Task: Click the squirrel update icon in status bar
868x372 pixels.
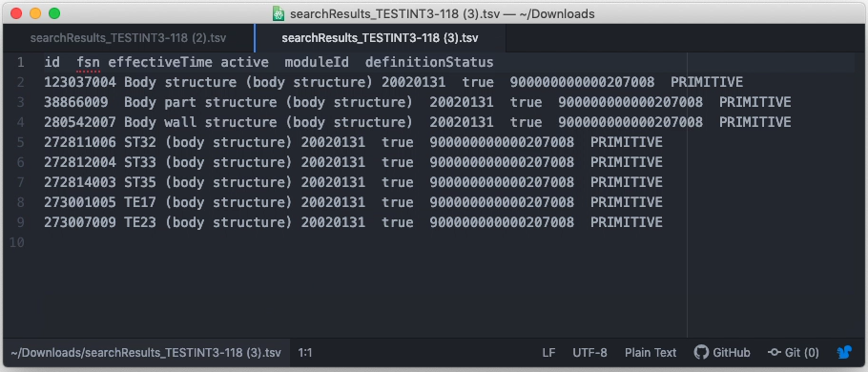Action: tap(844, 353)
